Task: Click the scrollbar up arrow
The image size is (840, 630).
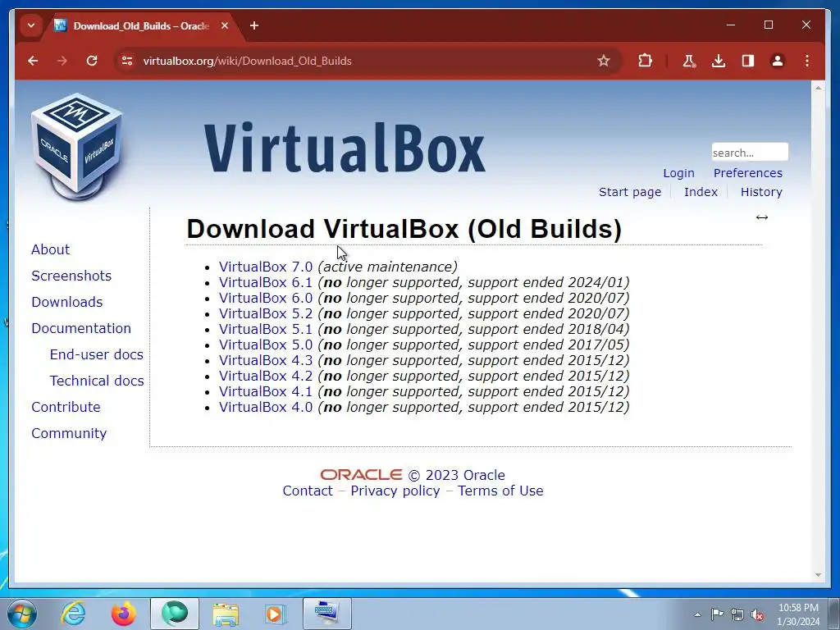Action: pos(818,87)
